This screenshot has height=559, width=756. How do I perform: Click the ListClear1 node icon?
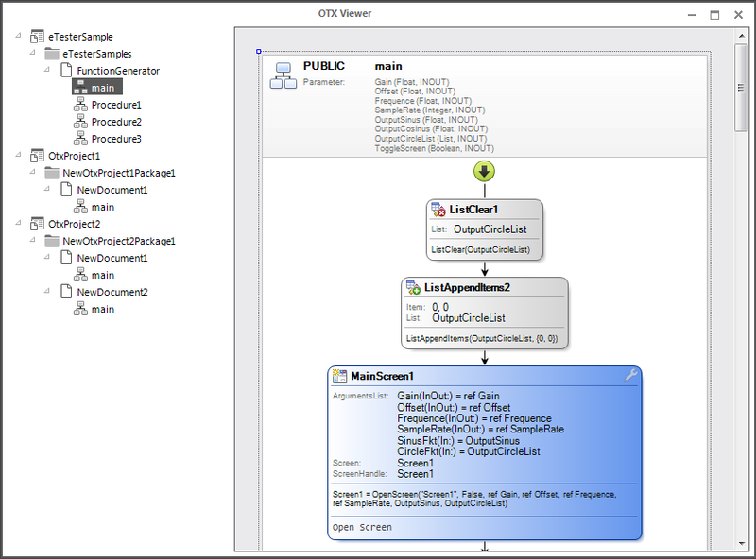click(438, 210)
